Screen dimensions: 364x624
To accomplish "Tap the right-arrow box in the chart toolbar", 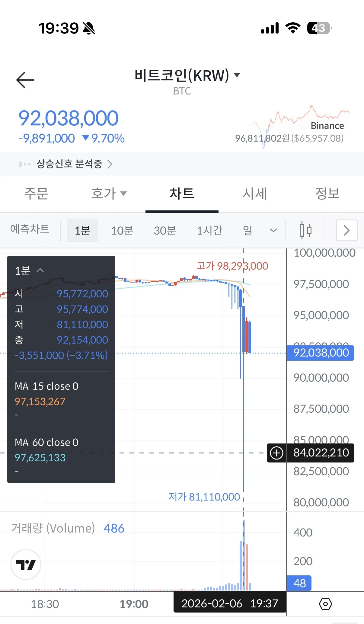I will click(x=346, y=231).
